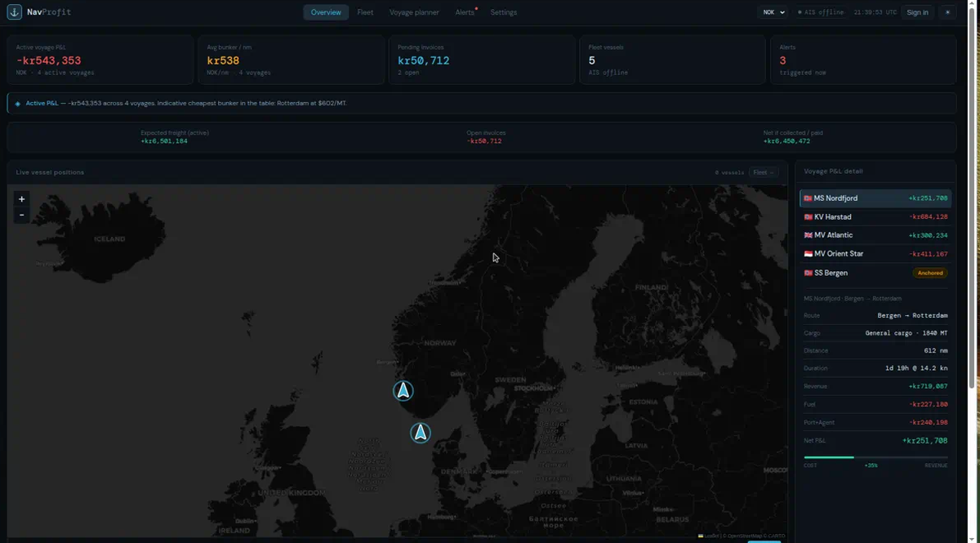The image size is (980, 543).
Task: Click the -kr543,353 headline figure
Action: [x=48, y=60]
